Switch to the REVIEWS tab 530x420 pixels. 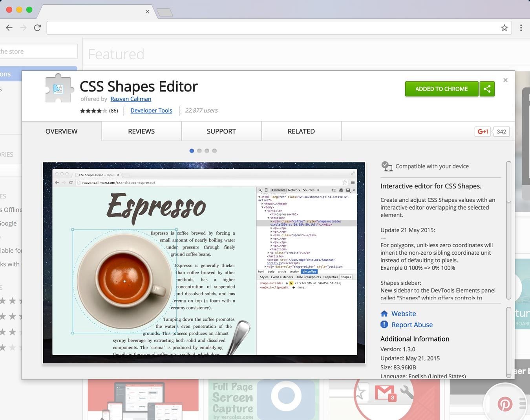click(141, 131)
